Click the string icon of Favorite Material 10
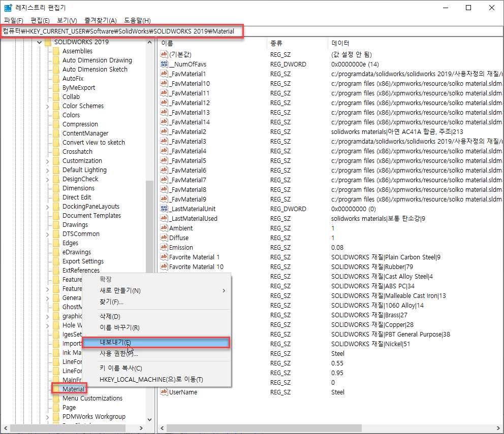Viewport: 504px width, 434px height. tap(164, 266)
